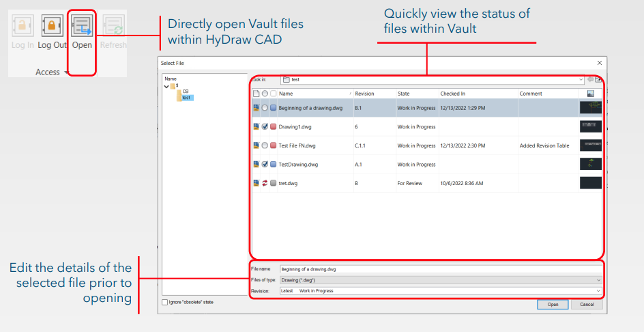Click red state swatch of Drawing1.dwg

pyautogui.click(x=273, y=126)
